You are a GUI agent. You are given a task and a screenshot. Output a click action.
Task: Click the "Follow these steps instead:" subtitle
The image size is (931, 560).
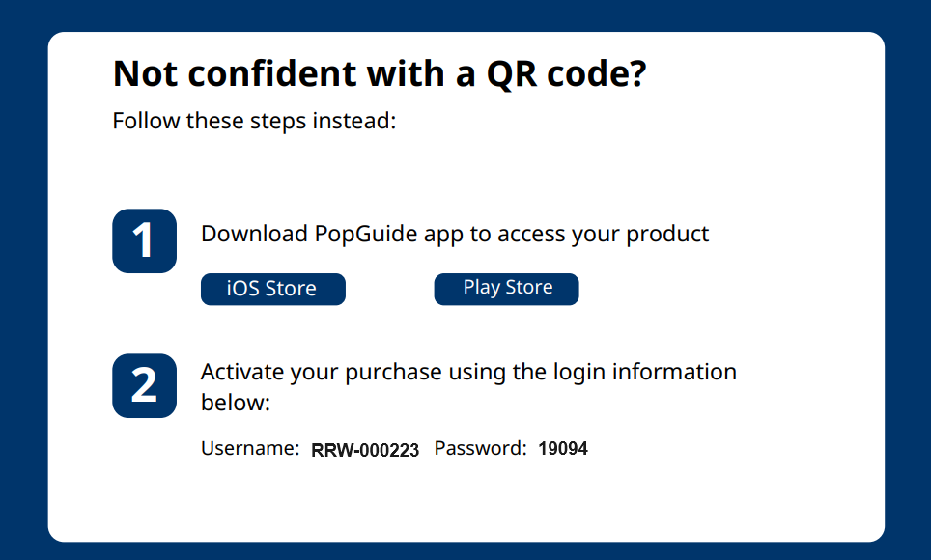(x=254, y=121)
